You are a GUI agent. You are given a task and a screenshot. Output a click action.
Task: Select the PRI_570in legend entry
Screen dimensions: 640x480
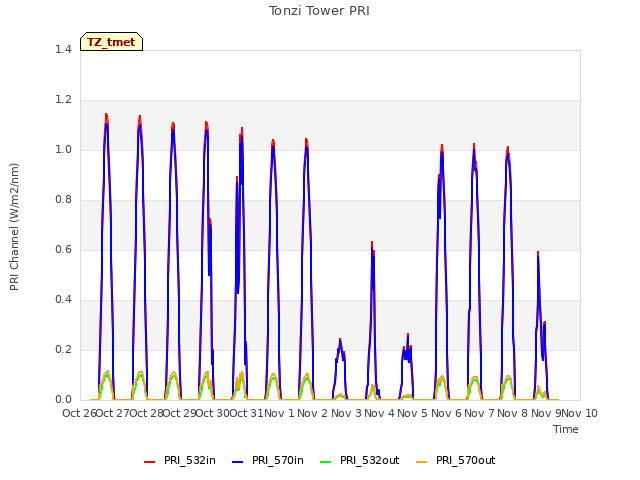[x=268, y=460]
